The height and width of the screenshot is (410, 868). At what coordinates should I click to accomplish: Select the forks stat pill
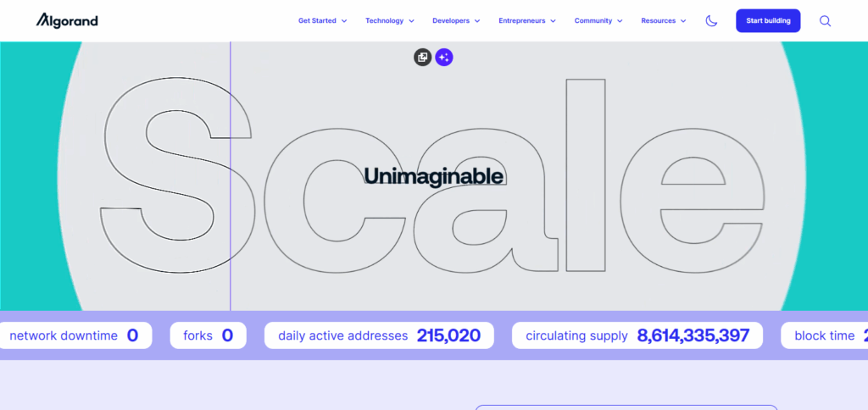click(x=208, y=335)
